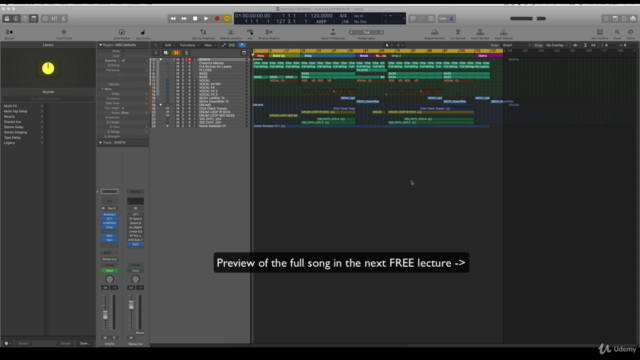The width and height of the screenshot is (640, 360).
Task: Rewind the transport
Action: coord(173,18)
